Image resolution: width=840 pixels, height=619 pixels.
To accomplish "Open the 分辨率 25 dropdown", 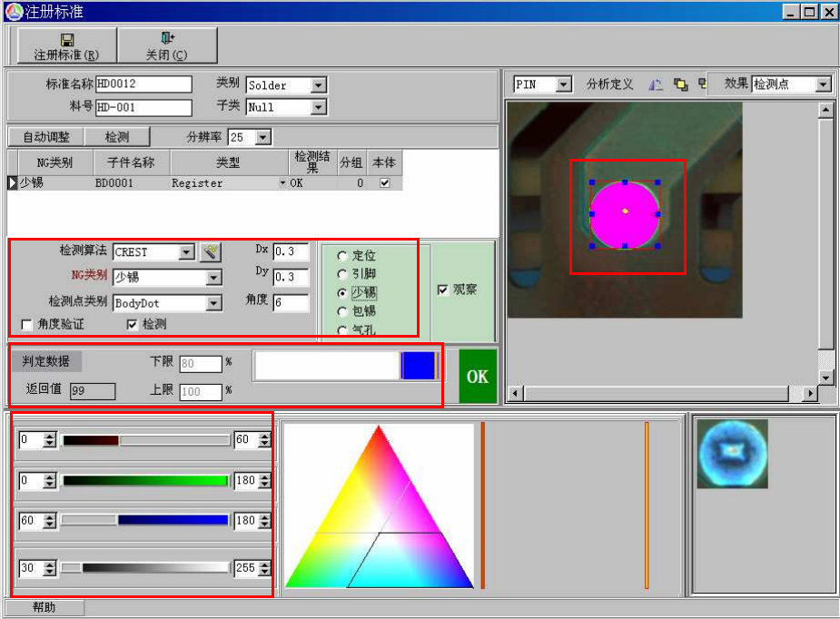I will point(263,137).
